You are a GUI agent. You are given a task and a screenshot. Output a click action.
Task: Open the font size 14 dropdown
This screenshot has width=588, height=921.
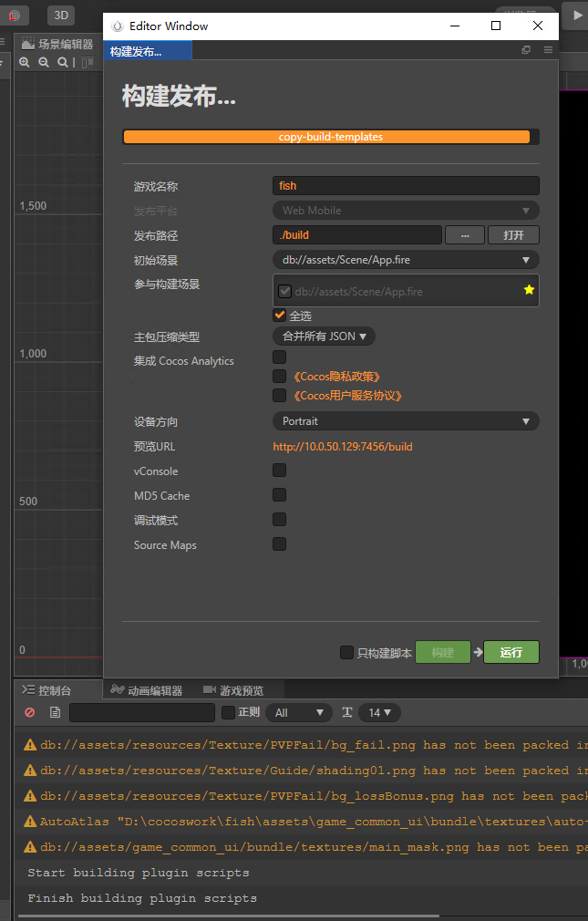[x=379, y=712]
